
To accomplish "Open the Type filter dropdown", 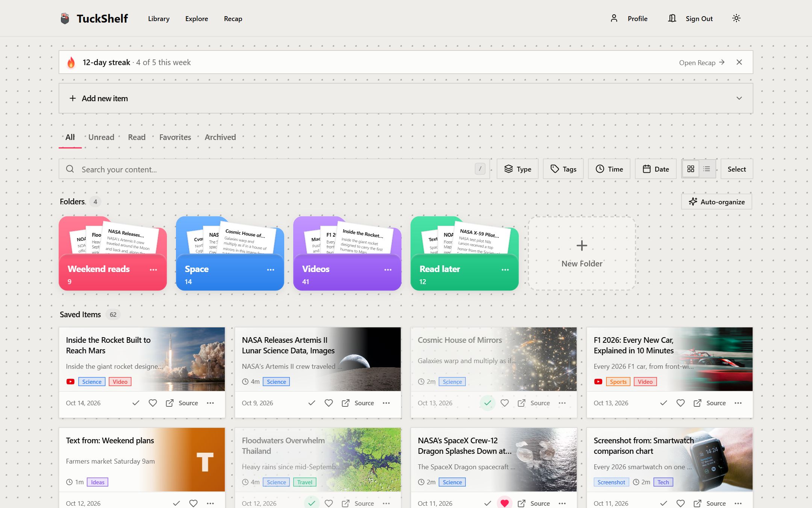I will click(x=517, y=169).
